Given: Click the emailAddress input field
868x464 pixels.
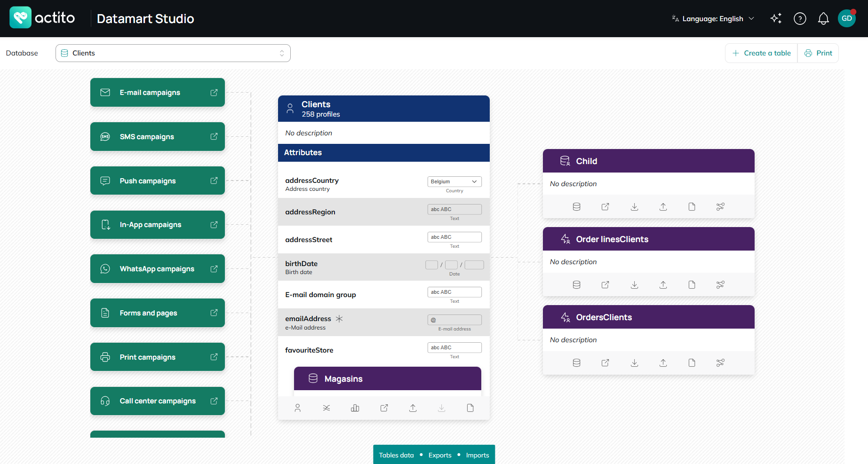Looking at the screenshot, I should click(454, 320).
